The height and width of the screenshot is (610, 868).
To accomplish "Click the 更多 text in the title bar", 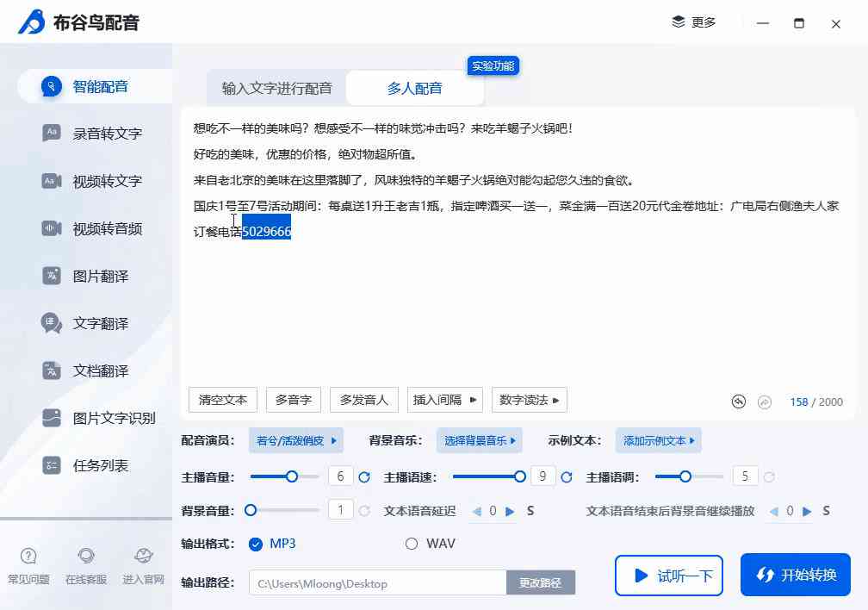I will click(704, 22).
